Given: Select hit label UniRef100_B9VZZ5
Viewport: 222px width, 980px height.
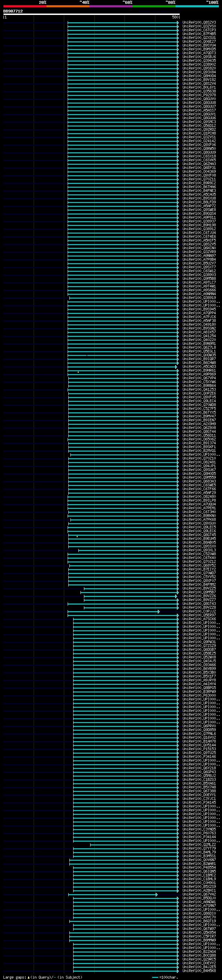Looking at the screenshot, I should (x=199, y=589).
